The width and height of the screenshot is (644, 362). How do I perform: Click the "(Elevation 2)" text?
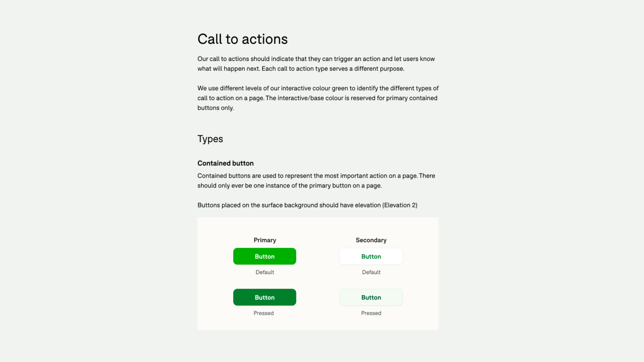click(x=400, y=205)
